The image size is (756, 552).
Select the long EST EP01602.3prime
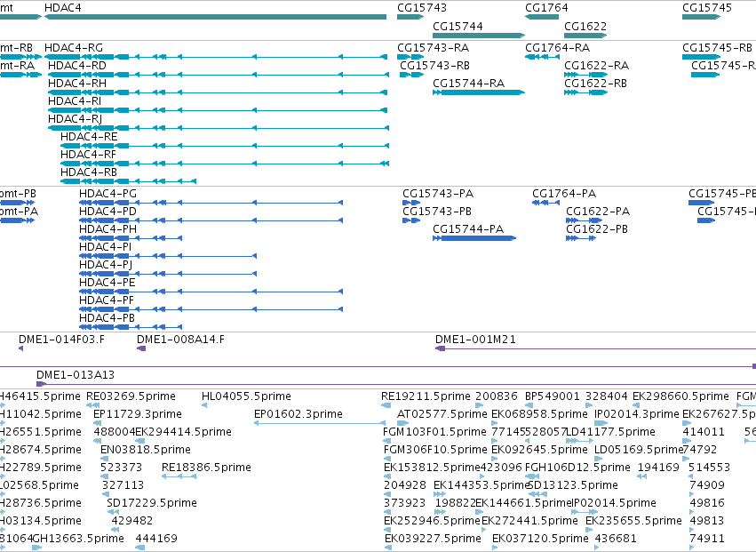[x=320, y=423]
